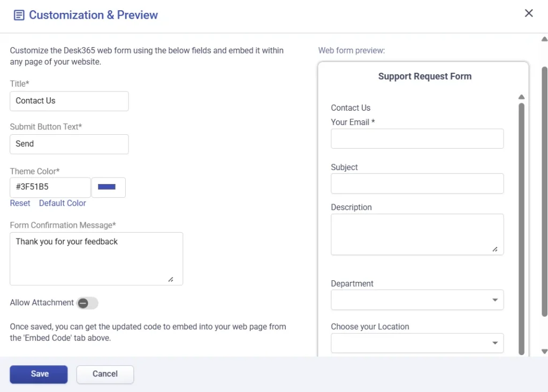Click the dialog scroll down arrow
The image size is (548, 392).
click(x=544, y=351)
